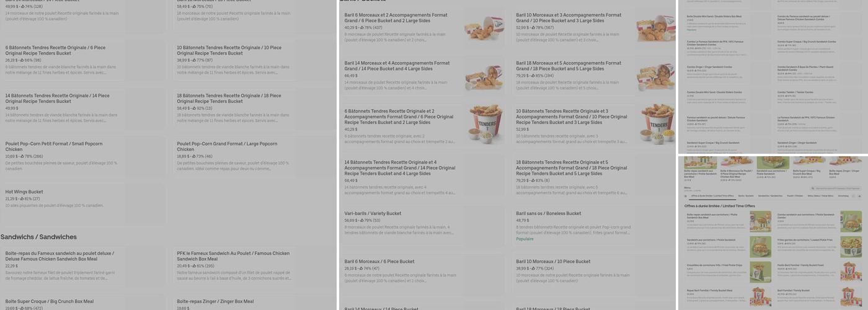Switch to the Barils / Buckets tab

(x=742, y=196)
